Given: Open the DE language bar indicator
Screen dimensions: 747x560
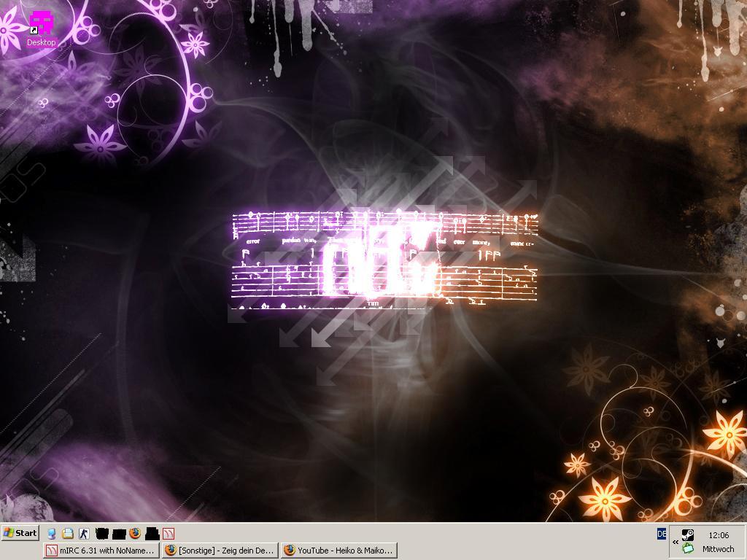Looking at the screenshot, I should [662, 534].
